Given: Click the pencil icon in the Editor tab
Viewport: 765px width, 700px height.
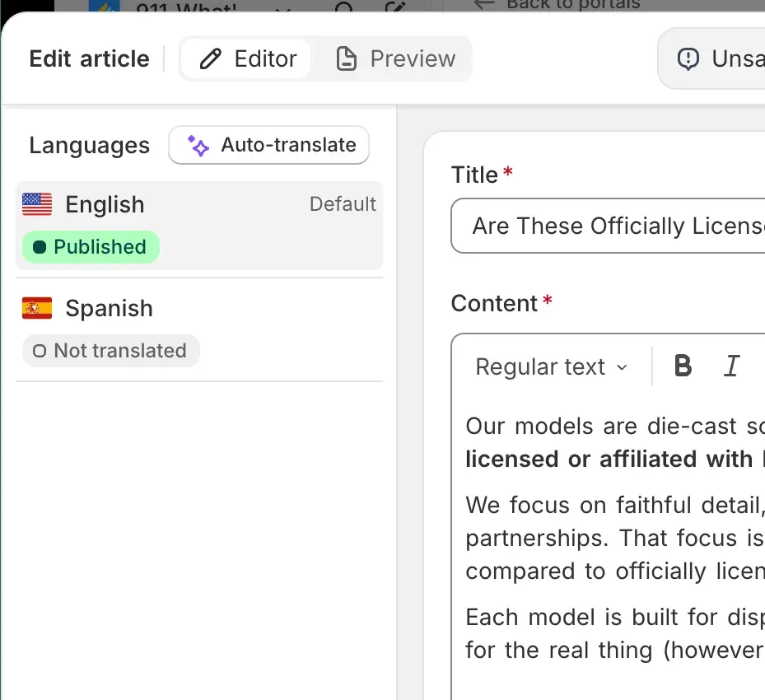Looking at the screenshot, I should coord(211,59).
